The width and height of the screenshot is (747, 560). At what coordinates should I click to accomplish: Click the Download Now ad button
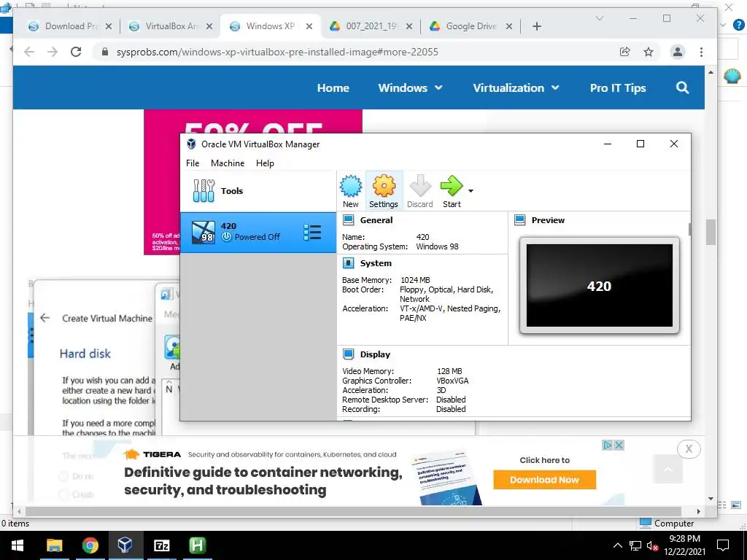(544, 480)
